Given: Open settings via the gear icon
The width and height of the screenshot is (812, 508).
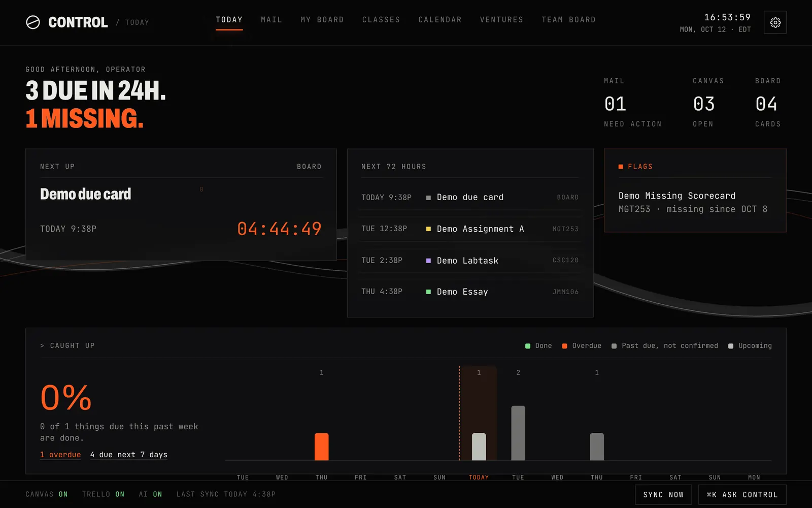Looking at the screenshot, I should click(775, 22).
